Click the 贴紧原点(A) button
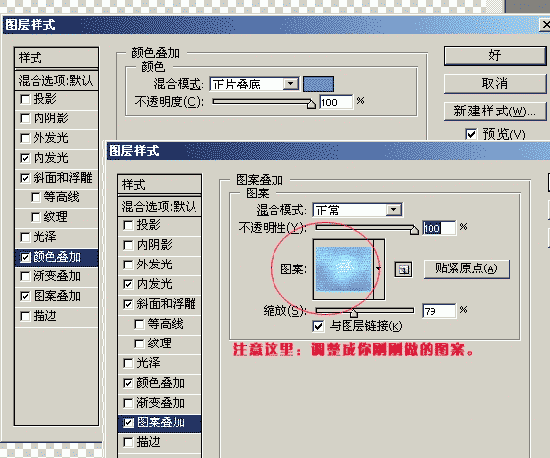Image resolution: width=550 pixels, height=458 pixels. click(467, 269)
